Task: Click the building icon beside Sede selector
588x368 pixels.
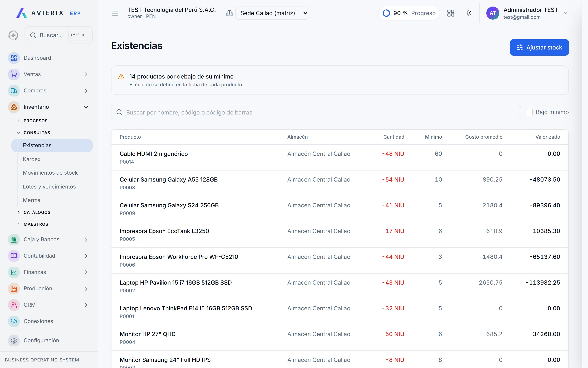Action: (x=229, y=13)
